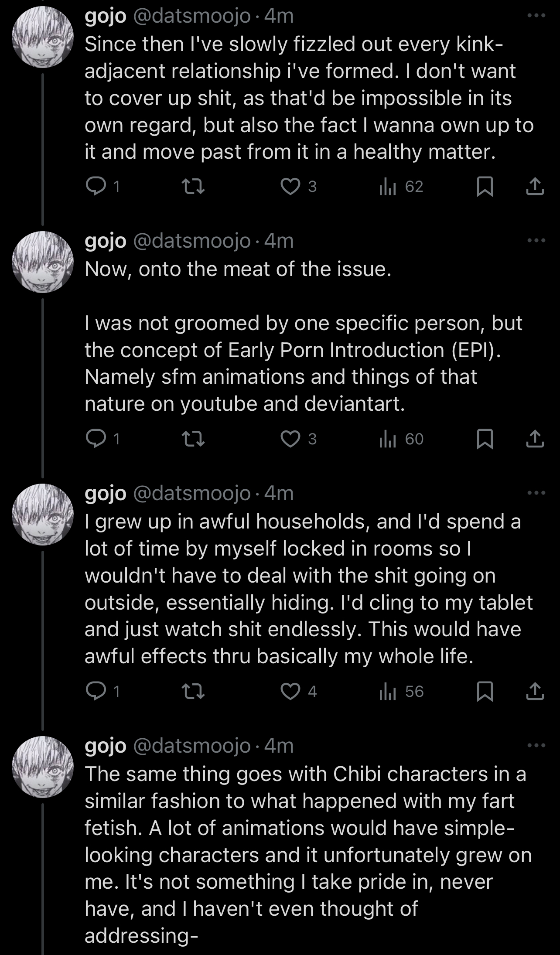Open @datsmoojo handle on first tweet
The height and width of the screenshot is (955, 560).
[x=191, y=17]
